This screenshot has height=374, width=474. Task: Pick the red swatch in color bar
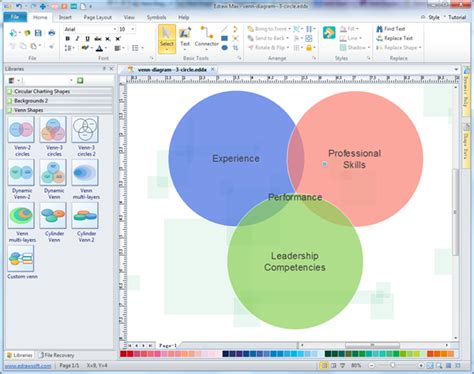coord(123,354)
